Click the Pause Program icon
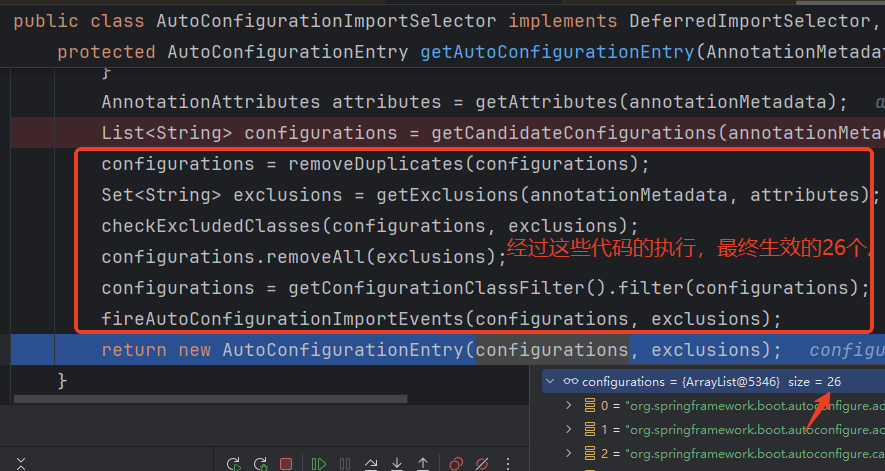The height and width of the screenshot is (471, 885). click(x=346, y=463)
